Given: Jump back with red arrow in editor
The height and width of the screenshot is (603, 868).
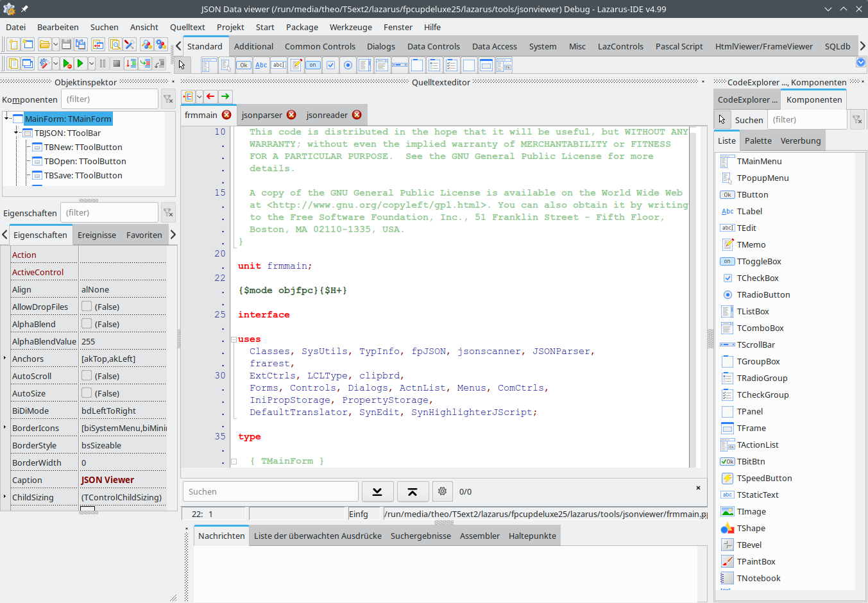Looking at the screenshot, I should 210,96.
